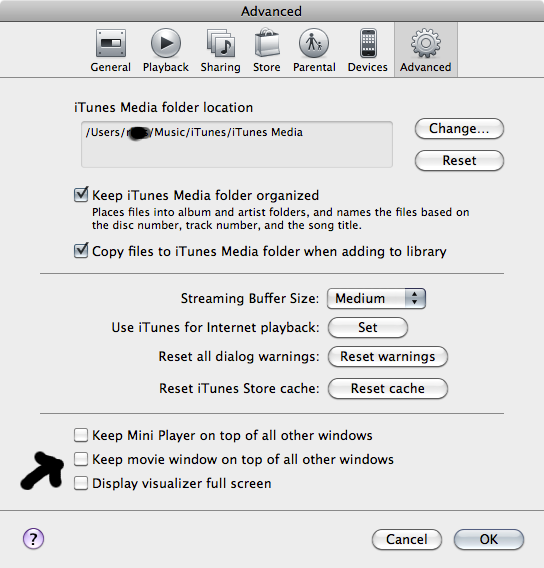Enable Keep Mini Player on top
Viewport: 544px width, 568px height.
point(81,435)
